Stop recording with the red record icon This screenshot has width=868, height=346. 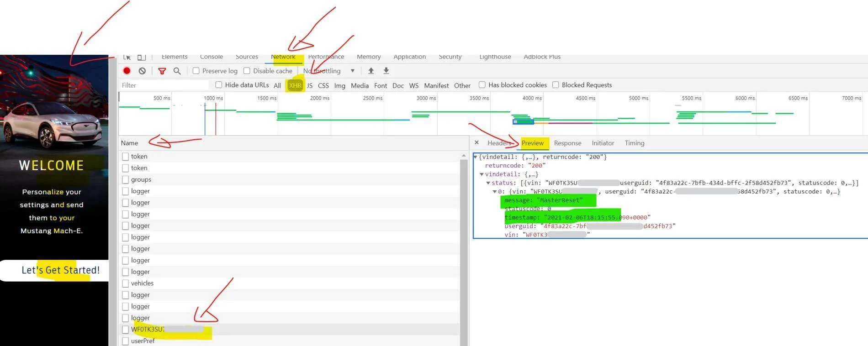[127, 71]
